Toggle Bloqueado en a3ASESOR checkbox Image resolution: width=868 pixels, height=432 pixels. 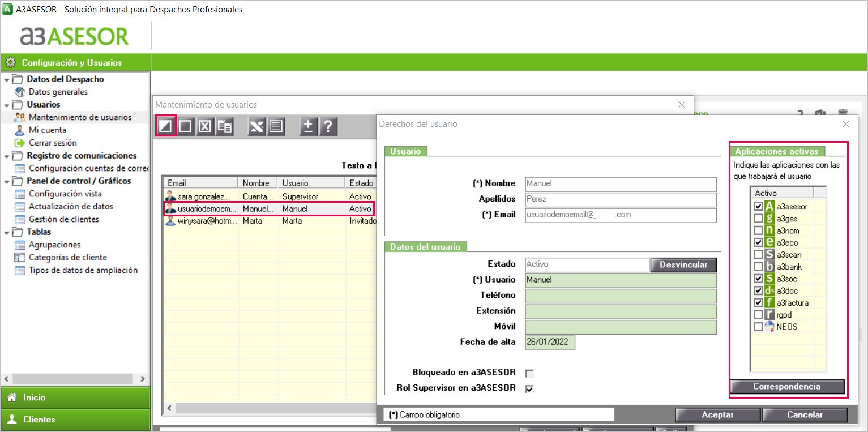529,373
